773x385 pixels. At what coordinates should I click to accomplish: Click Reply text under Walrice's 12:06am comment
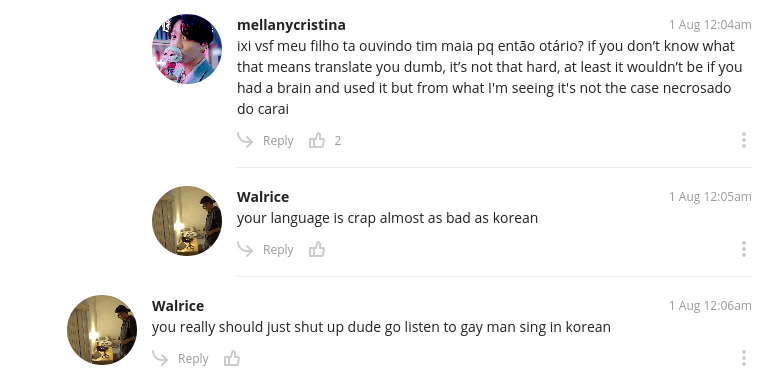[193, 359]
